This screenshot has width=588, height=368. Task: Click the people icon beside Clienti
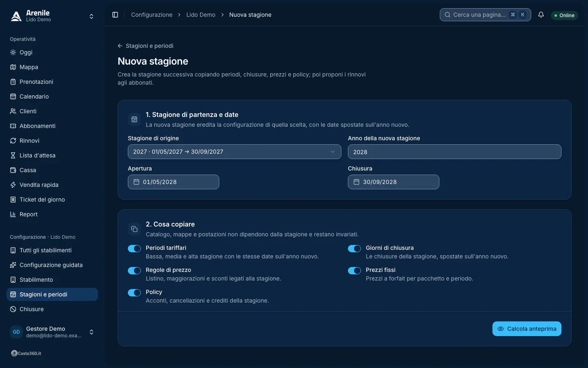[13, 111]
